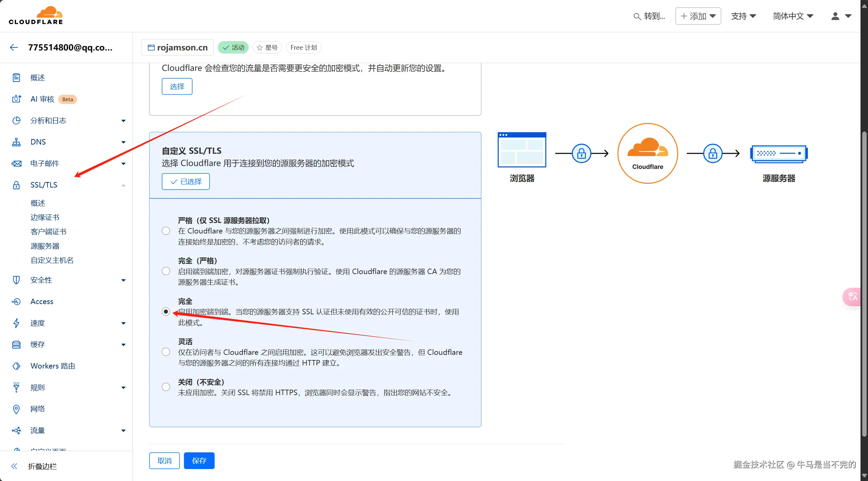The height and width of the screenshot is (481, 868).
Task: Open the 简体中文 language dropdown
Action: pyautogui.click(x=793, y=16)
